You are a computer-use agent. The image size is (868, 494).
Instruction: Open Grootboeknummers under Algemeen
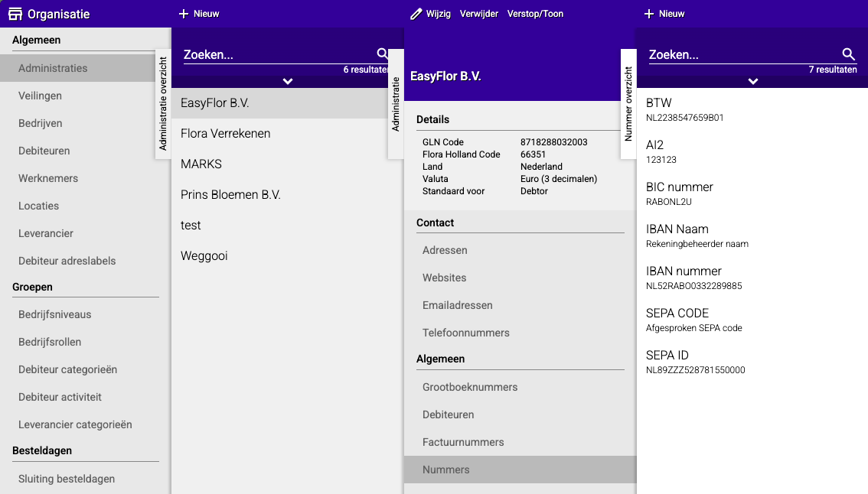pos(520,387)
